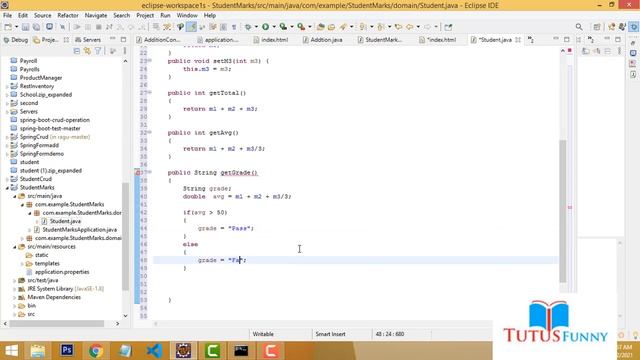This screenshot has width=640, height=360.
Task: Maximize the editor area icon
Action: click(567, 40)
